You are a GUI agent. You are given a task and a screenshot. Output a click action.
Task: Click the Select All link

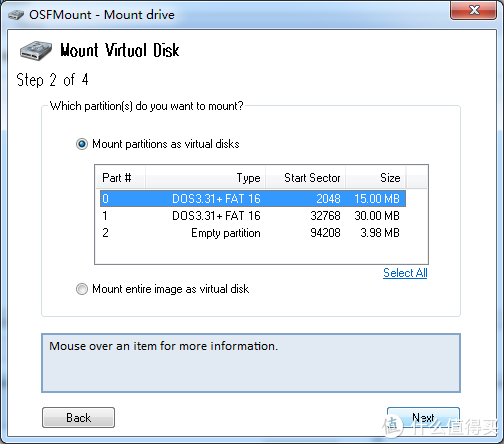click(405, 273)
